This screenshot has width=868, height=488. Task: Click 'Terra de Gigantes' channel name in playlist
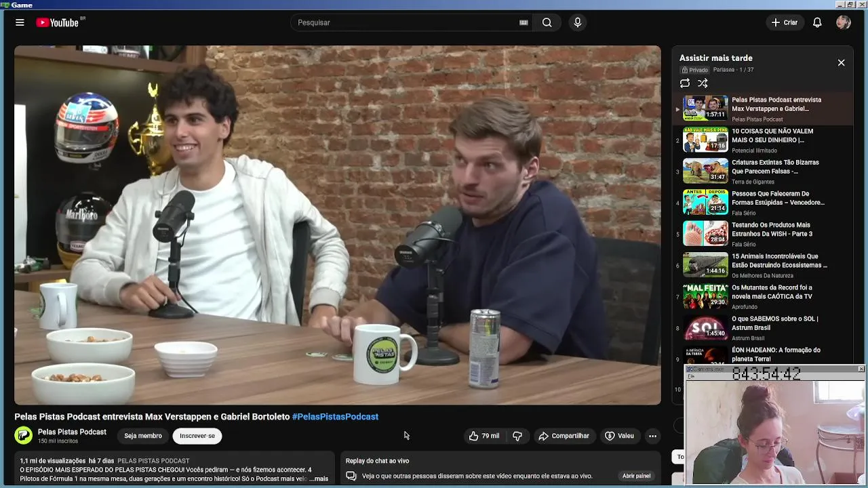753,182
